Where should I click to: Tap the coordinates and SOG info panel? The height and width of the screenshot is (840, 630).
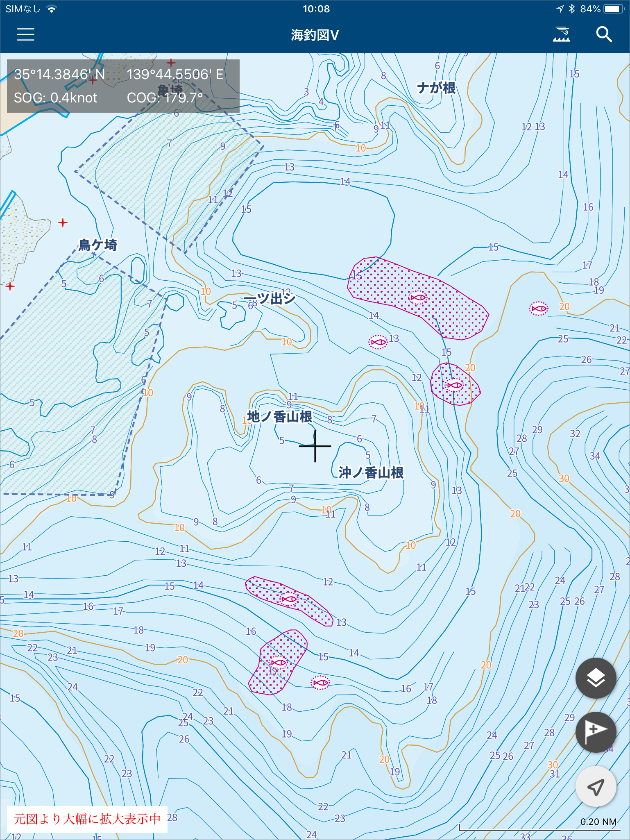(123, 86)
